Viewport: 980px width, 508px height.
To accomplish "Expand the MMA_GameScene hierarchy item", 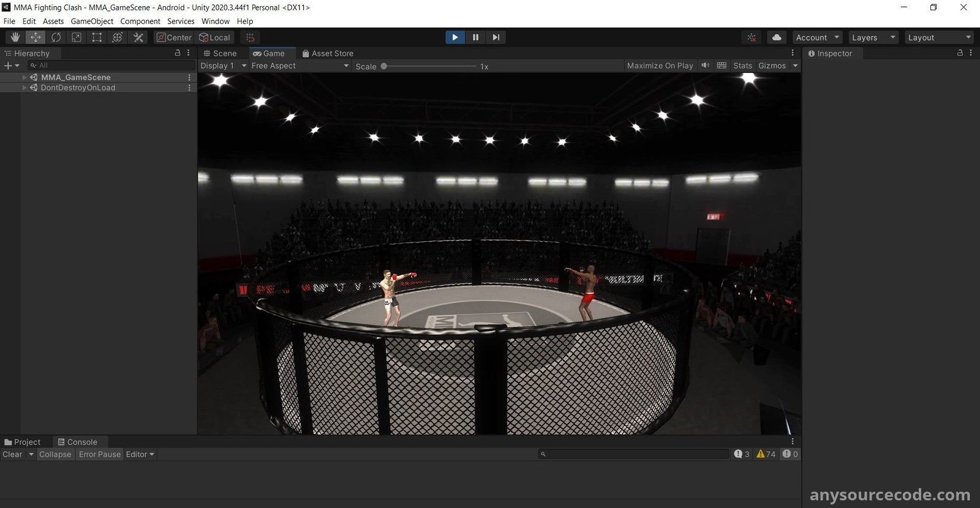I will [24, 78].
